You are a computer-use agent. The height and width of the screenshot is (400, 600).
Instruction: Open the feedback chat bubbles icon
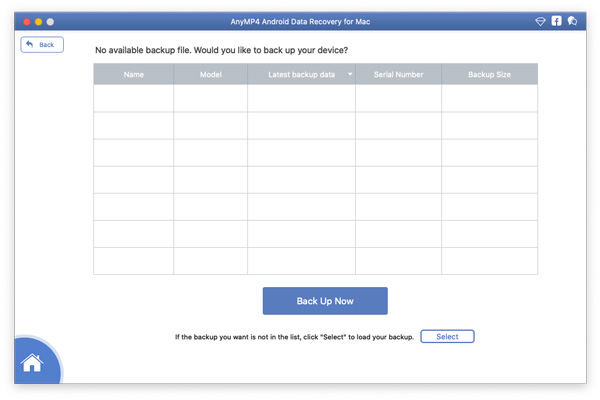click(572, 21)
